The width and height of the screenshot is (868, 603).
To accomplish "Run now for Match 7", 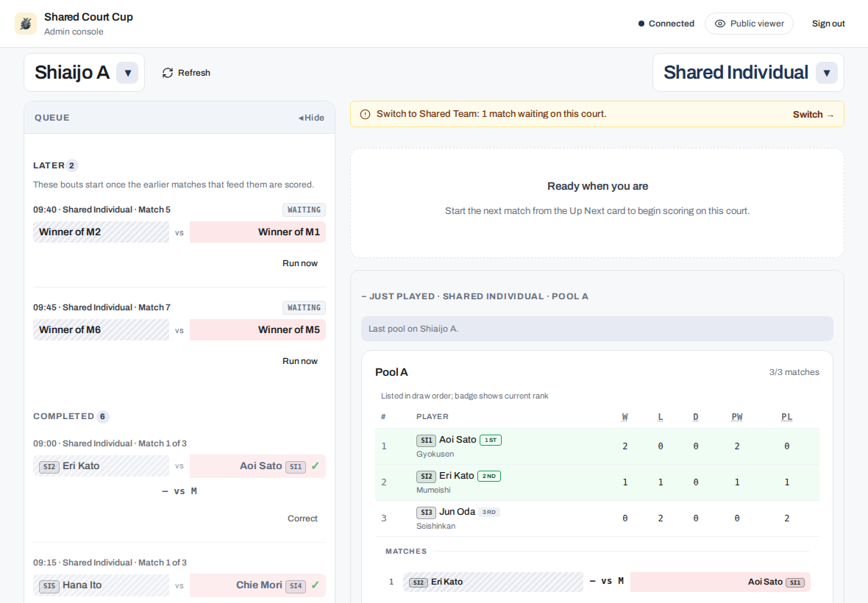I will coord(300,361).
